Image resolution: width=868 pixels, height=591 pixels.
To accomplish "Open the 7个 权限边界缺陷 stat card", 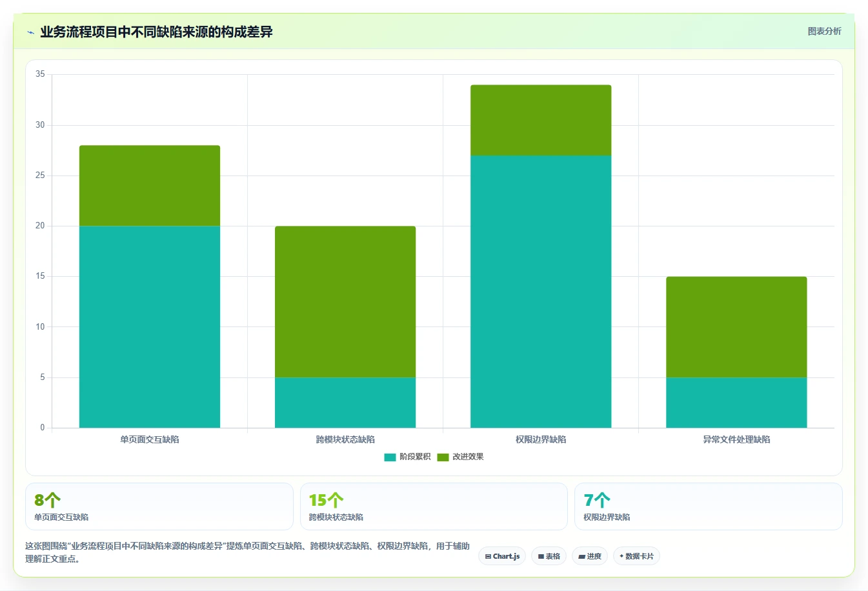I will tap(708, 506).
